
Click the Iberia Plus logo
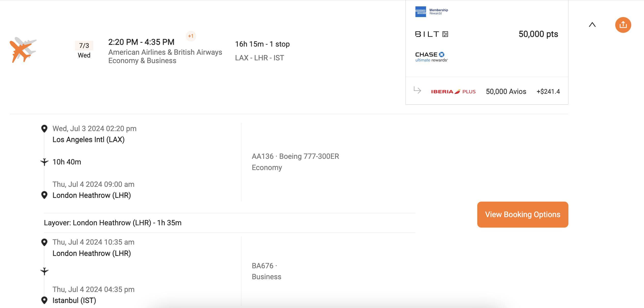tap(453, 92)
